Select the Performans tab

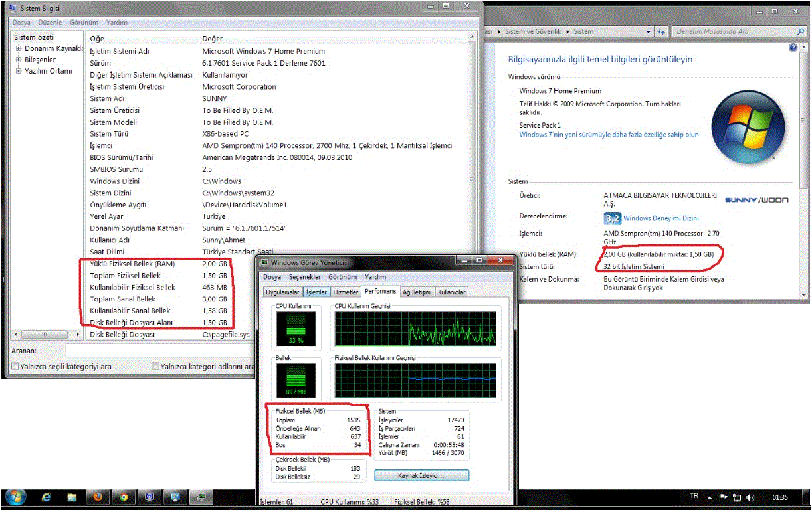(380, 291)
